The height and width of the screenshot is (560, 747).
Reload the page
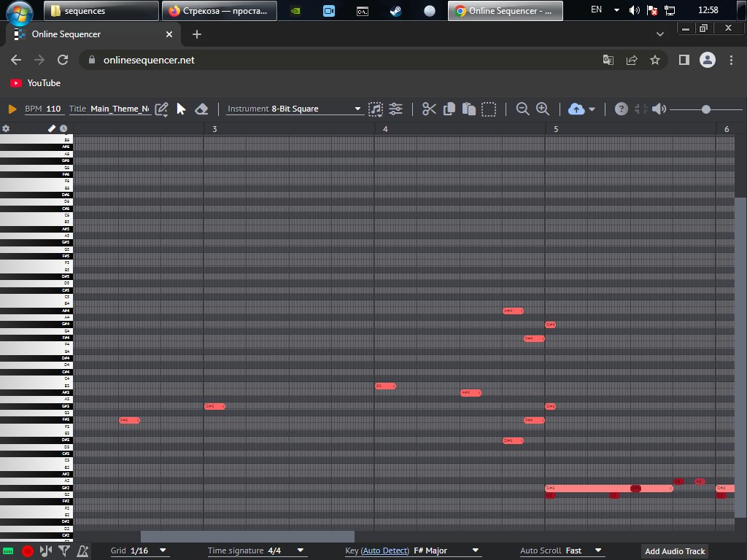pyautogui.click(x=63, y=60)
